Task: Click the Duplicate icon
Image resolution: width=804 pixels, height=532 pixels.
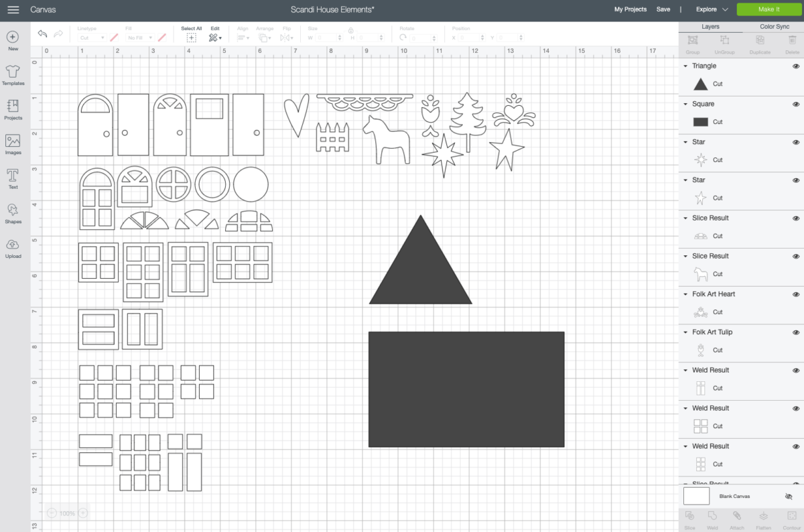Action: pyautogui.click(x=760, y=41)
